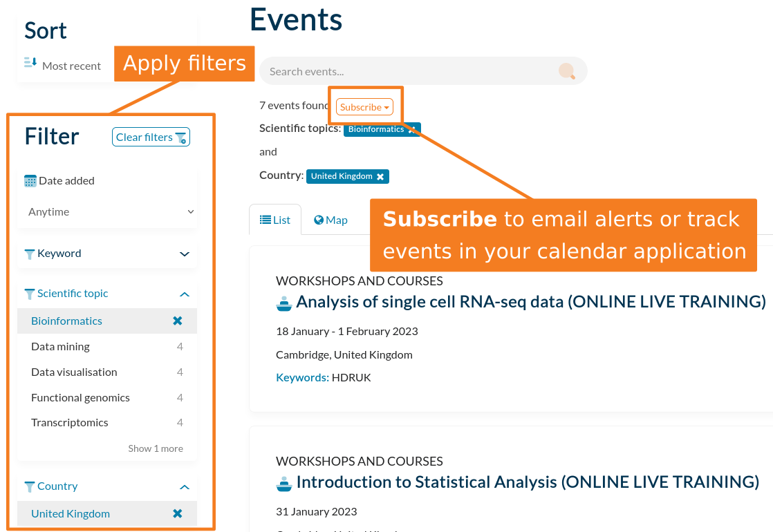Viewport: 773px width, 532px height.
Task: Collapse the Country filter section
Action: coord(185,487)
